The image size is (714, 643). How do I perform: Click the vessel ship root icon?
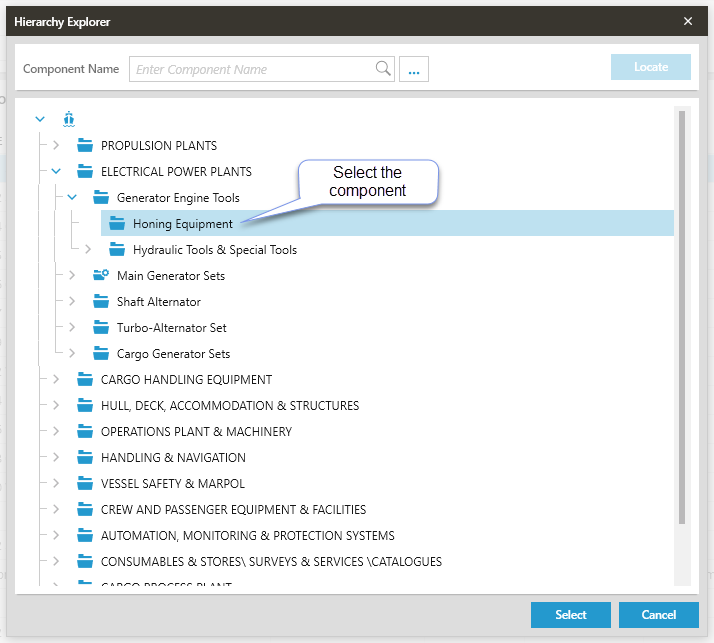coord(69,119)
